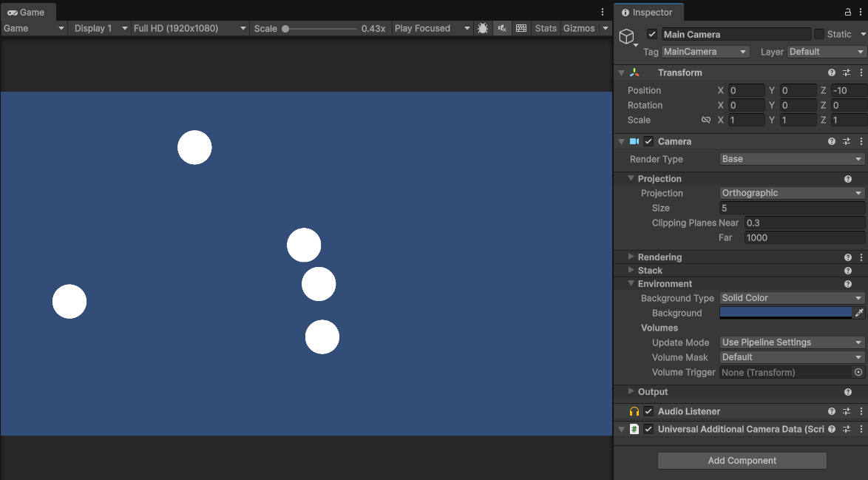
Task: Open the Tag MainCamera dropdown
Action: 705,52
